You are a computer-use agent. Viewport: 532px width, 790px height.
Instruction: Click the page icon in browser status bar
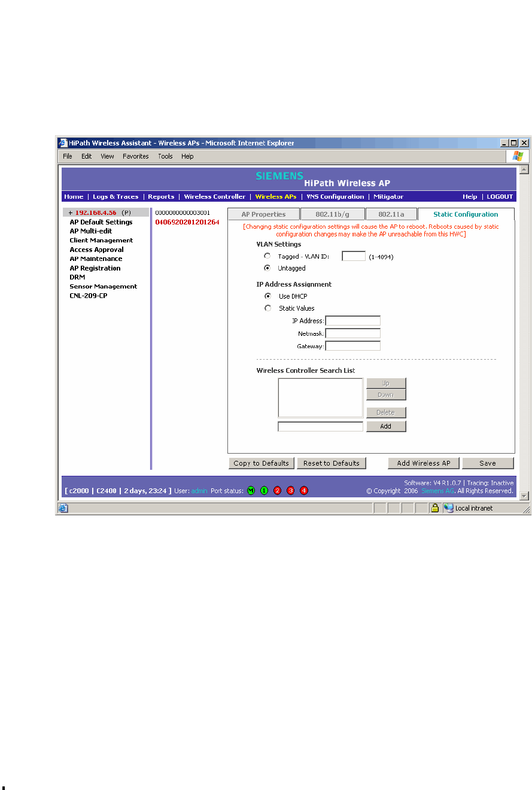(x=62, y=508)
